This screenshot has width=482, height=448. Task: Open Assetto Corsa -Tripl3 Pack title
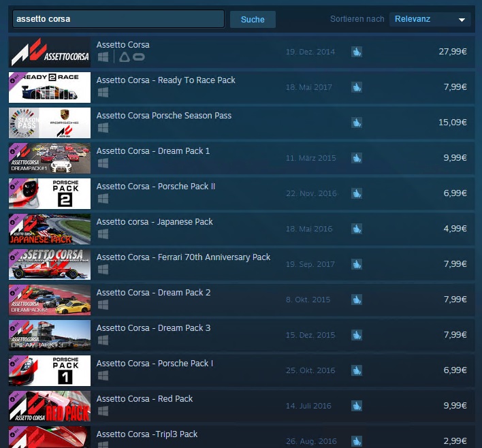pos(147,434)
